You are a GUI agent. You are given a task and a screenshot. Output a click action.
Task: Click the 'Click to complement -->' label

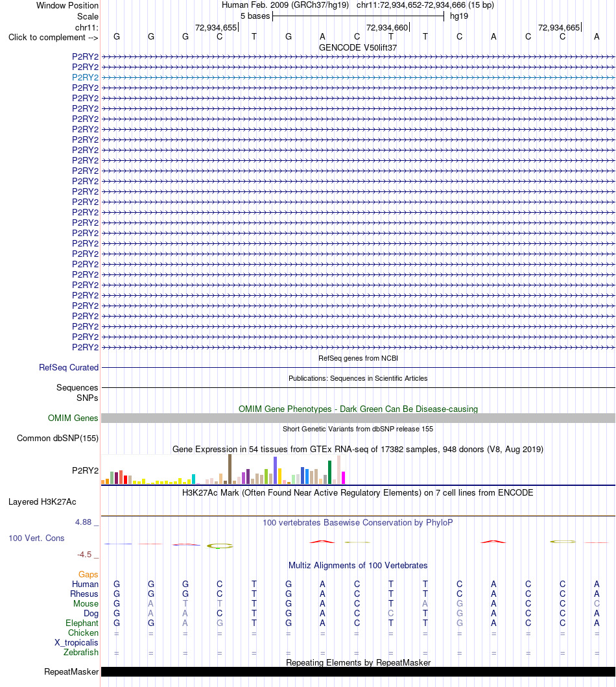(x=53, y=37)
